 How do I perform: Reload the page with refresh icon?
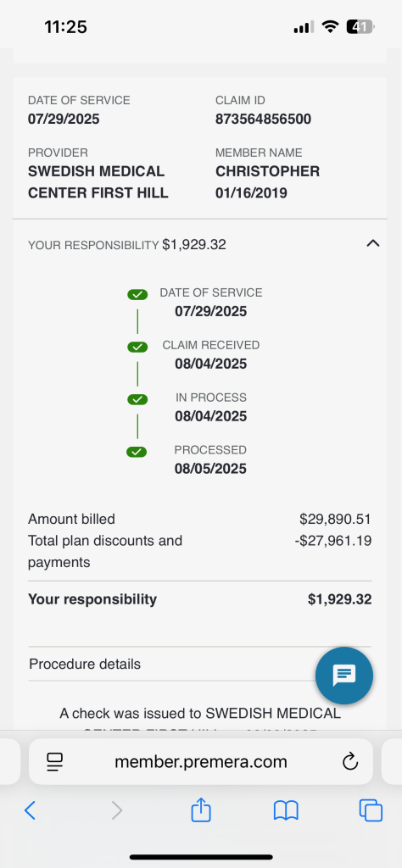tap(350, 762)
